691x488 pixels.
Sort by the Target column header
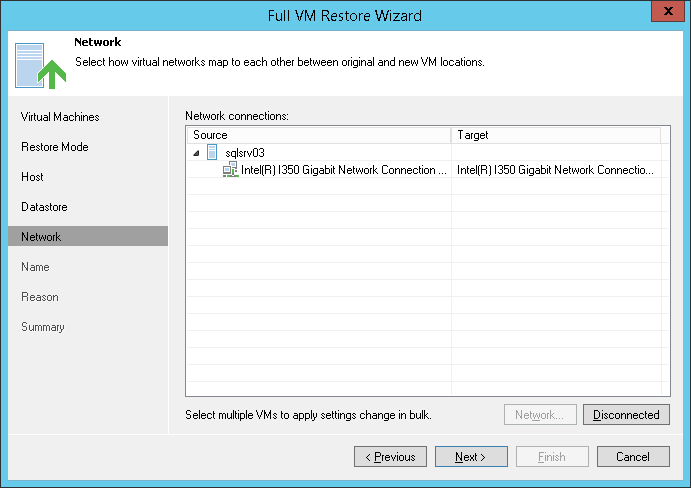(555, 135)
